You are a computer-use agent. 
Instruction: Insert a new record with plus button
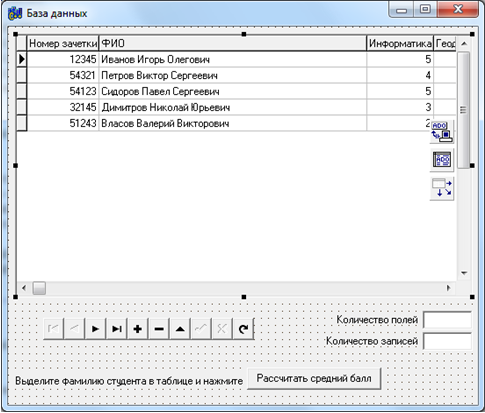click(x=138, y=329)
